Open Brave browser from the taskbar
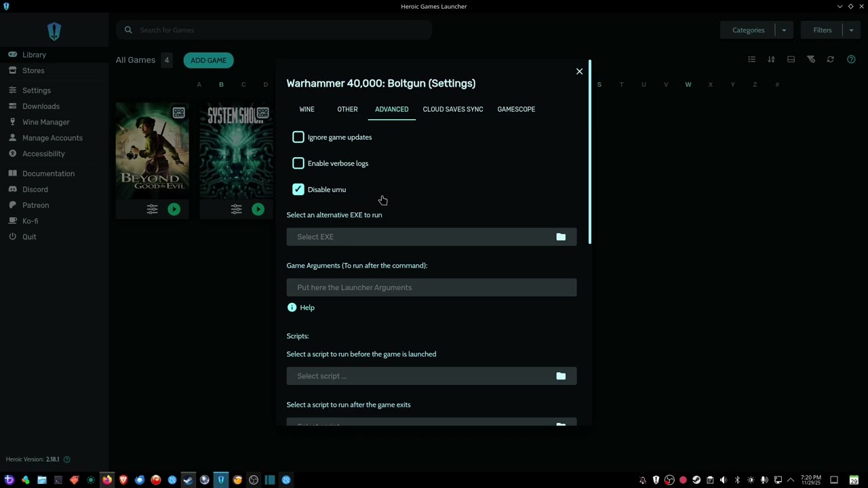Viewport: 868px width, 488px height. (x=123, y=480)
